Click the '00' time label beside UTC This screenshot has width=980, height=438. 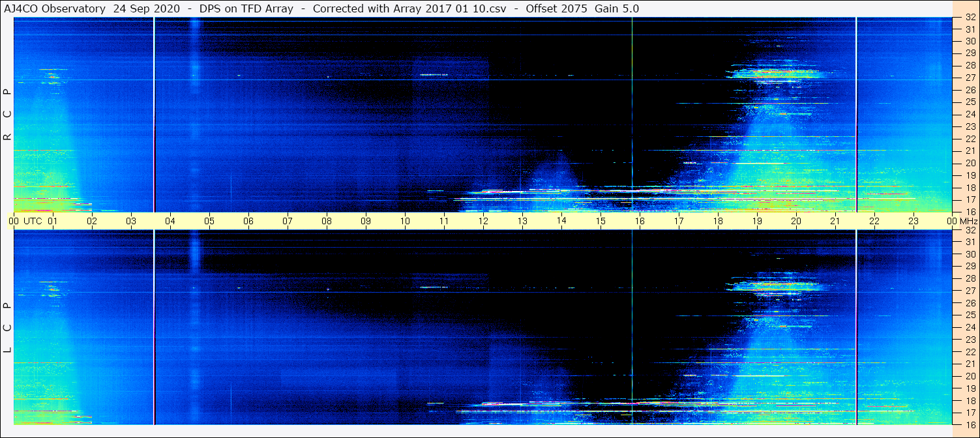14,221
